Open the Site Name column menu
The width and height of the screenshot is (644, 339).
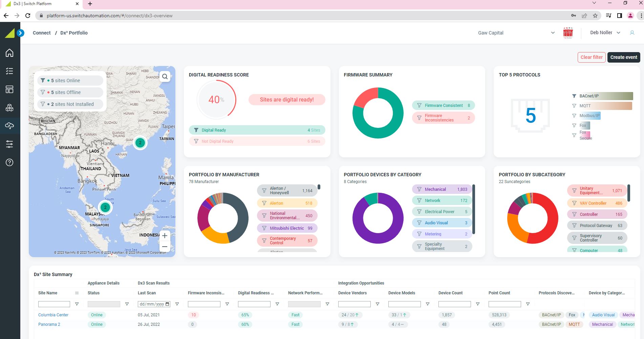(x=77, y=293)
